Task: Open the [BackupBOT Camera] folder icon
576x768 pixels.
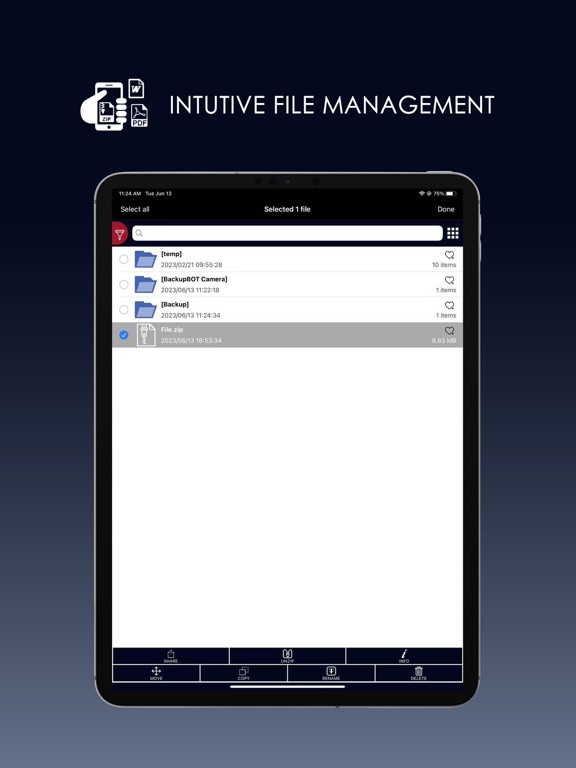Action: click(145, 285)
